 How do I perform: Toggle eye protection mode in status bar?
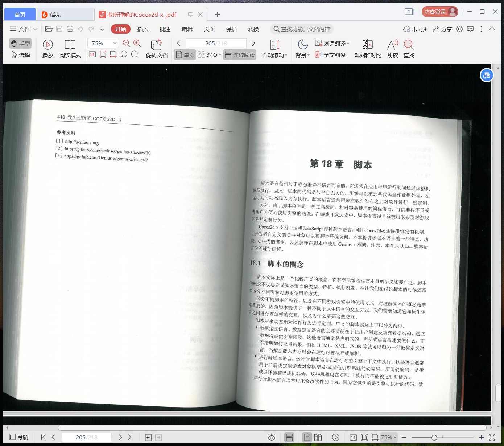tap(271, 437)
